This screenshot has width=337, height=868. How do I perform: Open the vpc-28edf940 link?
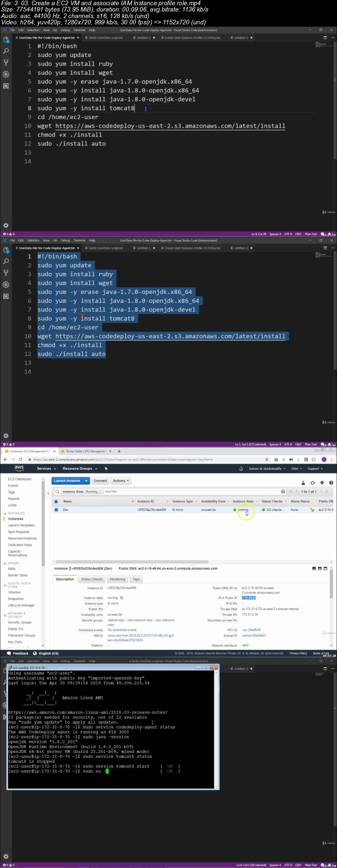pos(251,630)
